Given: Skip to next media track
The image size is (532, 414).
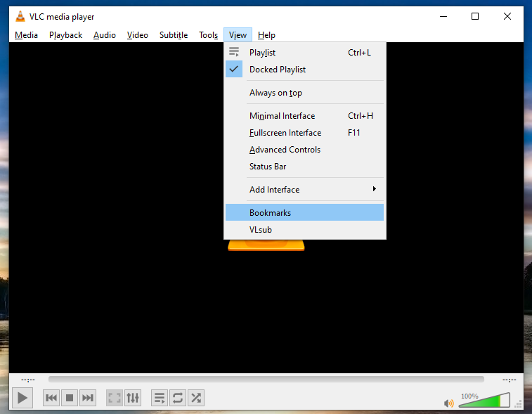Looking at the screenshot, I should click(x=88, y=398).
